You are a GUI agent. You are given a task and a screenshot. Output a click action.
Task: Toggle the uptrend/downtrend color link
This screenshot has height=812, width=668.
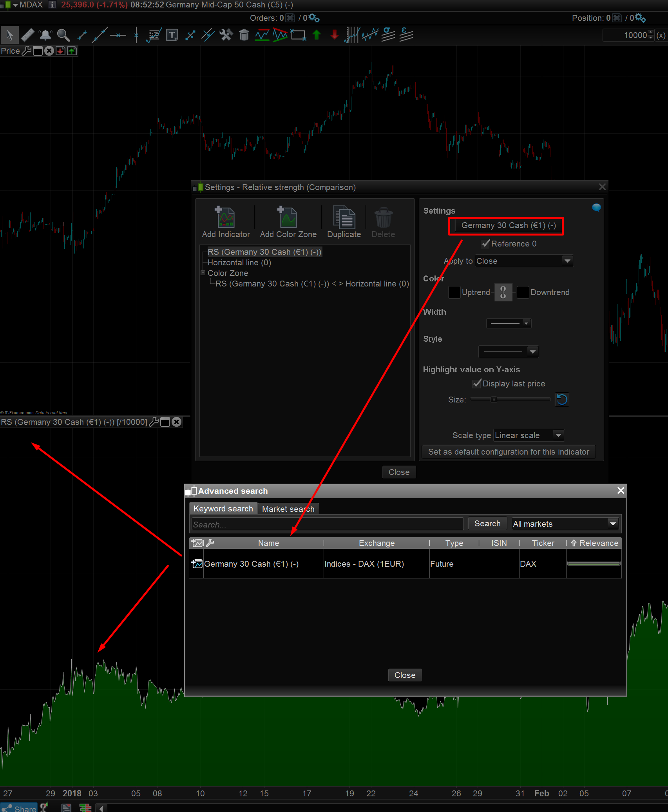pyautogui.click(x=503, y=292)
